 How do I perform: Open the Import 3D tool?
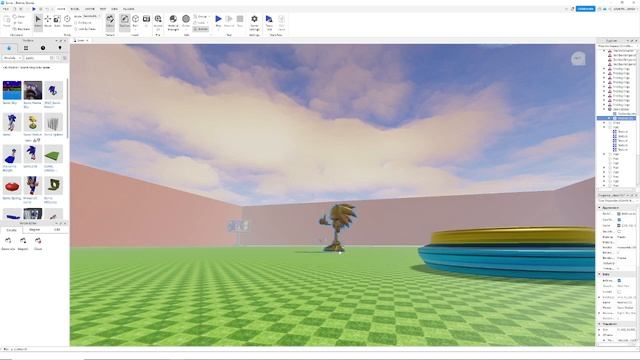pos(158,22)
